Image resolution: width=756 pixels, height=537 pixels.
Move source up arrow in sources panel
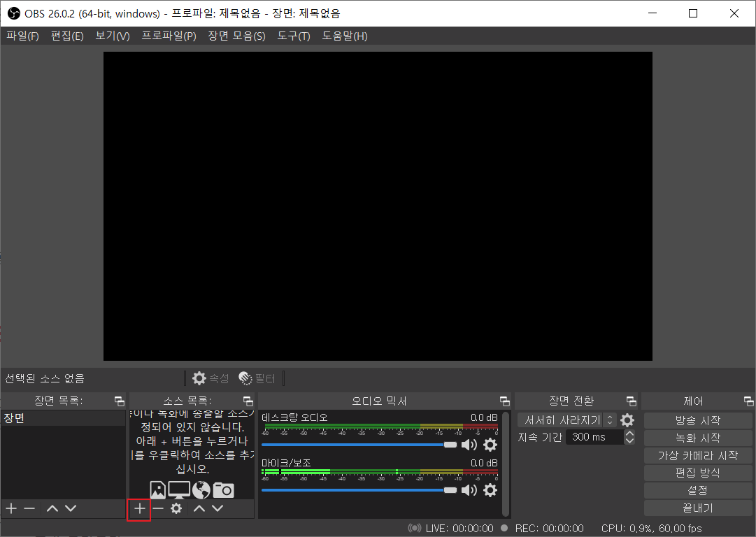point(199,508)
